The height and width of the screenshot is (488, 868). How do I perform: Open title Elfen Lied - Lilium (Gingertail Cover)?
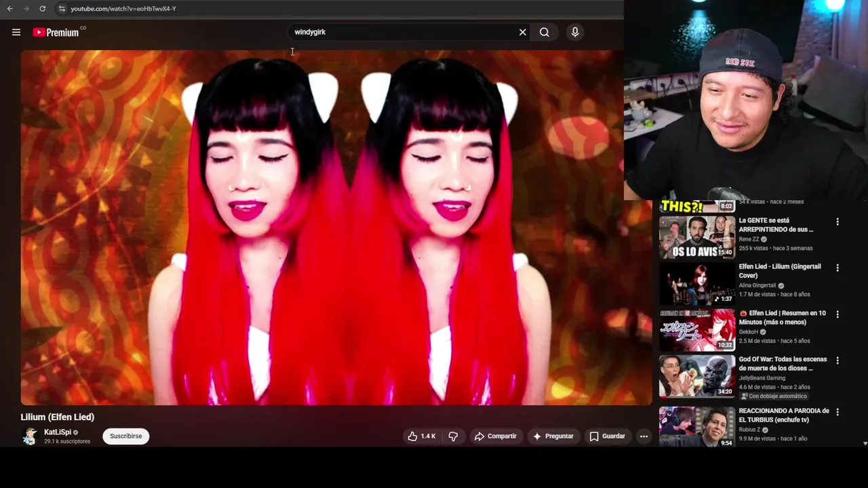tap(780, 271)
